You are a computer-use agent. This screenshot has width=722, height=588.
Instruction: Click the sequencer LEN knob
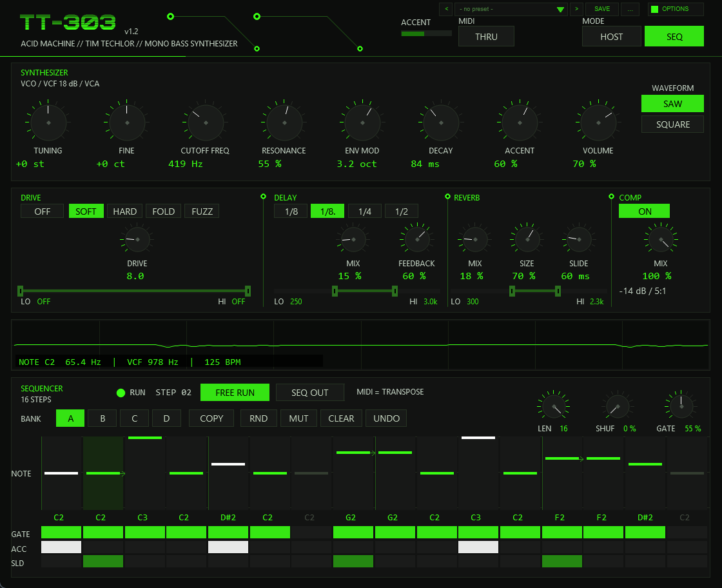tap(553, 407)
